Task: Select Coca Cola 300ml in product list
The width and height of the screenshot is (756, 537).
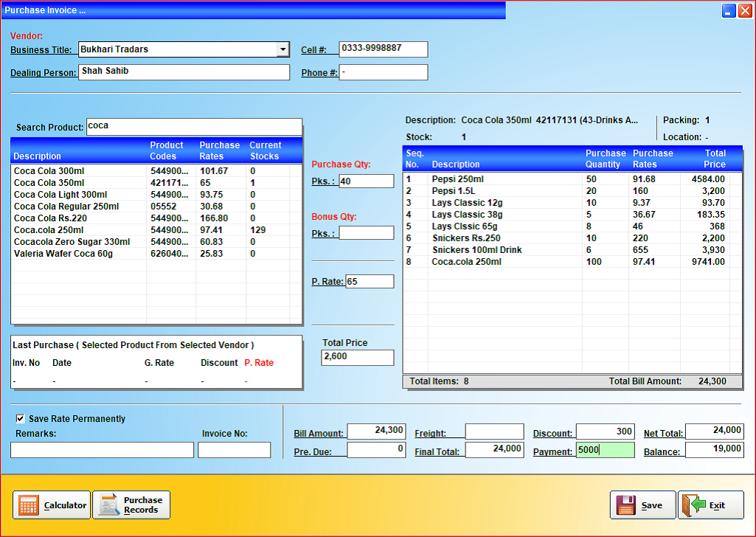Action: click(156, 170)
